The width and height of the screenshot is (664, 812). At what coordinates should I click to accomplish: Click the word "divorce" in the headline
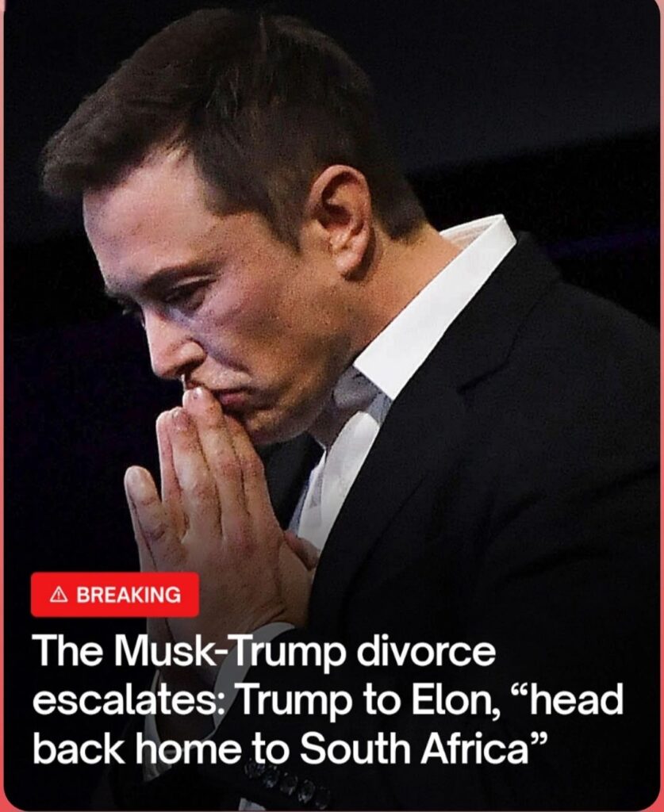click(x=425, y=650)
